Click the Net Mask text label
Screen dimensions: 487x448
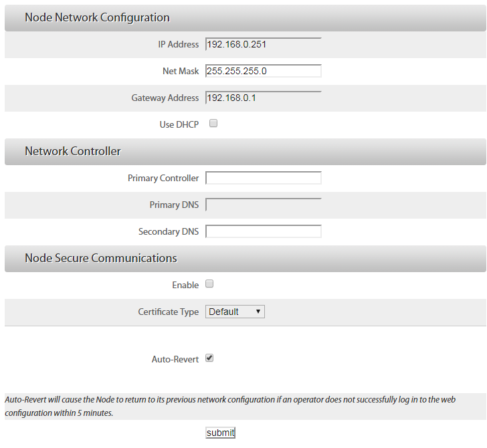pyautogui.click(x=181, y=72)
